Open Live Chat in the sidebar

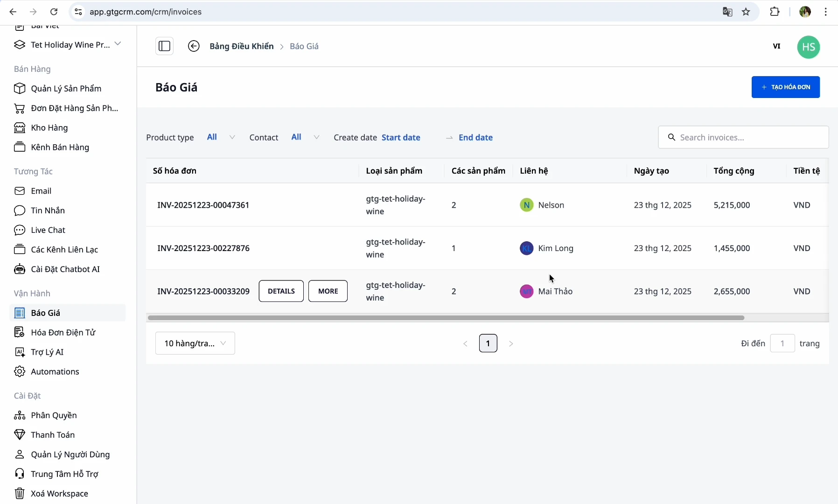click(x=48, y=230)
